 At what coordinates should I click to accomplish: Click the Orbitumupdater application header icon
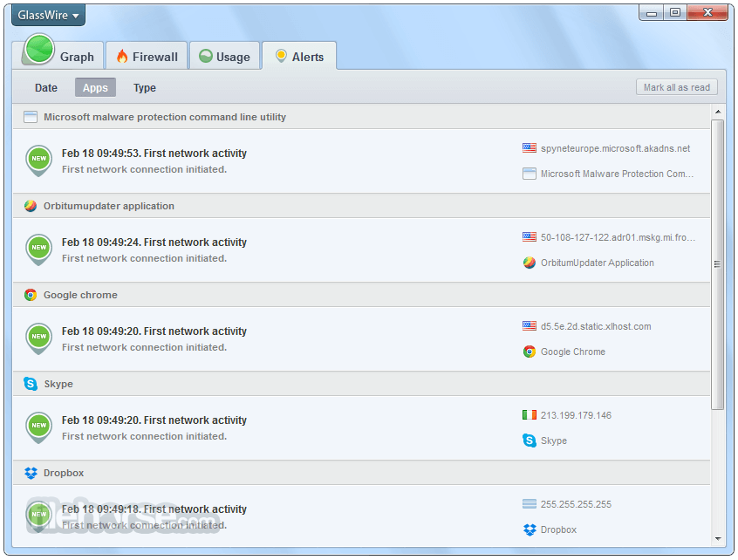31,206
